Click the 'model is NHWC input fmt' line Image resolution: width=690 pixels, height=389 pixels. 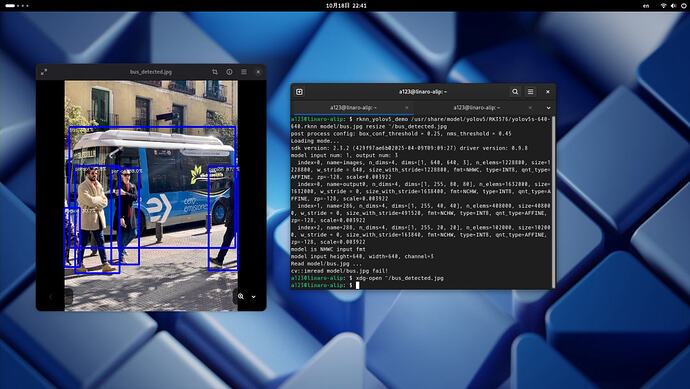[x=328, y=249]
